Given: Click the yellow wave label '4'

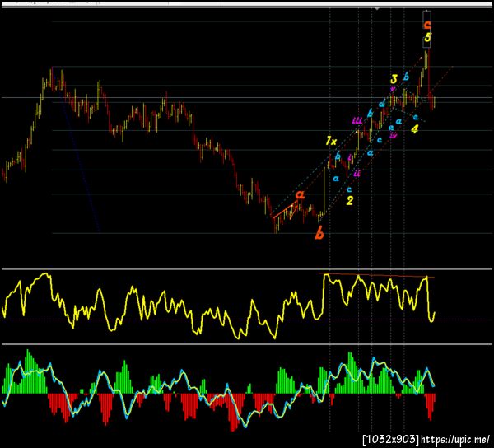Looking at the screenshot, I should pyautogui.click(x=415, y=128).
